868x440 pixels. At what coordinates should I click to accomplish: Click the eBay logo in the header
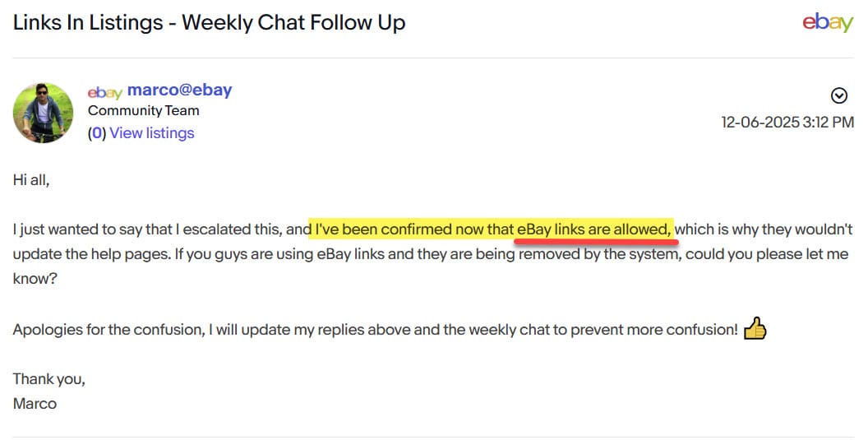pyautogui.click(x=828, y=23)
